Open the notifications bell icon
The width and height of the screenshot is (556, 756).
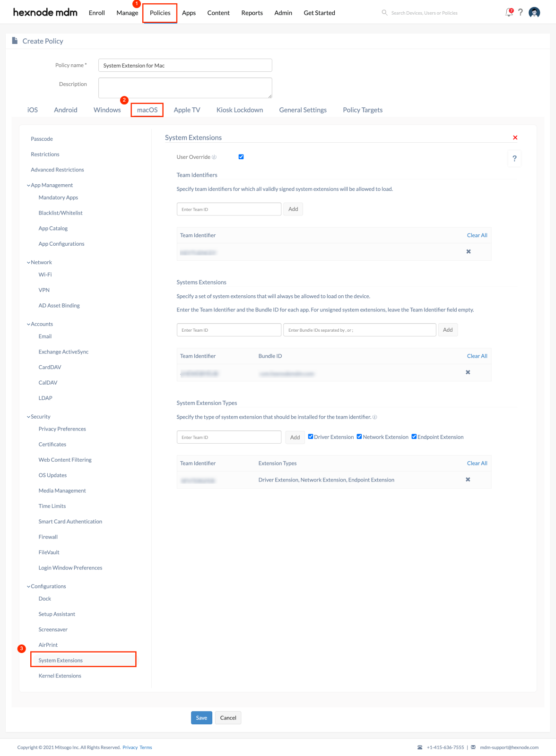pos(509,12)
